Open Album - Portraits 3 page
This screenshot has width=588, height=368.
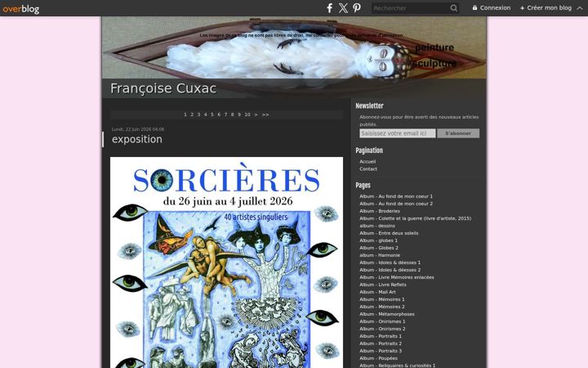tap(381, 351)
